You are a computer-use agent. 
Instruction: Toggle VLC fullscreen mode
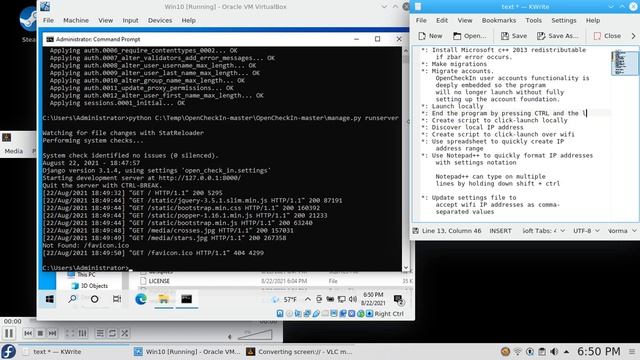(70, 333)
